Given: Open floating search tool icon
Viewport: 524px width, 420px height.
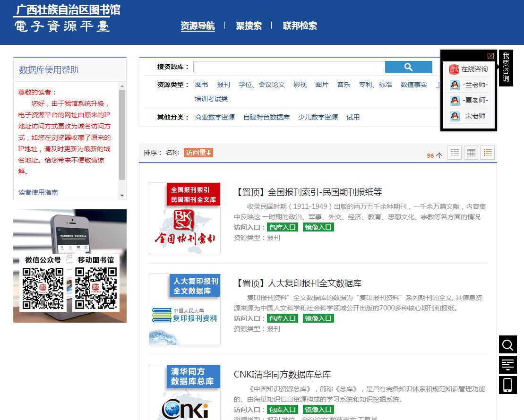Looking at the screenshot, I should click(507, 344).
